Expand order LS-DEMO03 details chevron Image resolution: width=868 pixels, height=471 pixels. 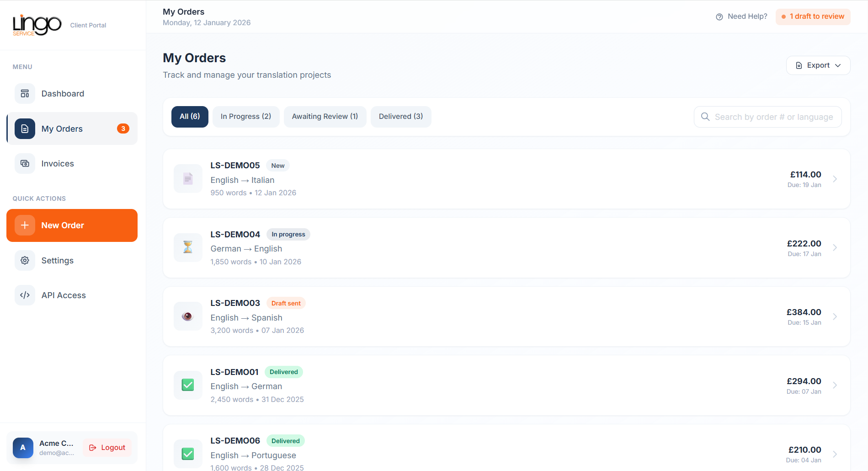(x=835, y=316)
